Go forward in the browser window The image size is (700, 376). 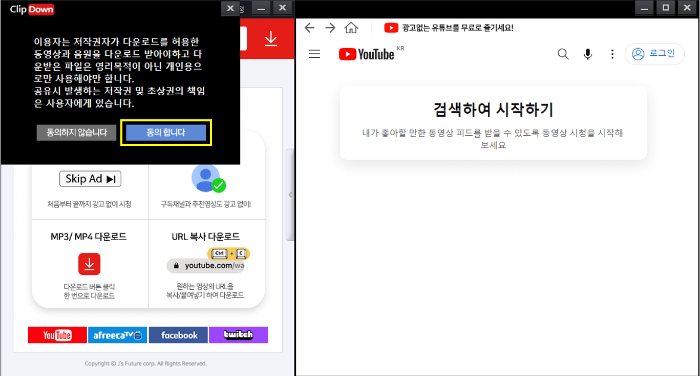330,28
